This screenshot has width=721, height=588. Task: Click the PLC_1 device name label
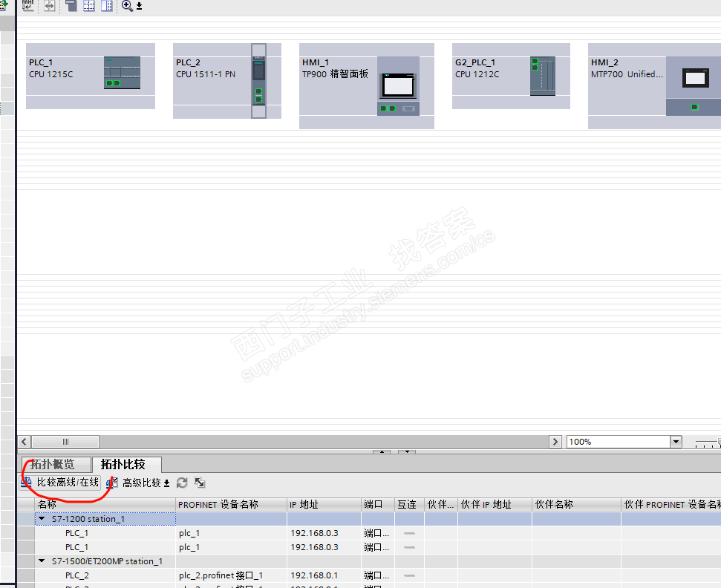click(x=41, y=62)
